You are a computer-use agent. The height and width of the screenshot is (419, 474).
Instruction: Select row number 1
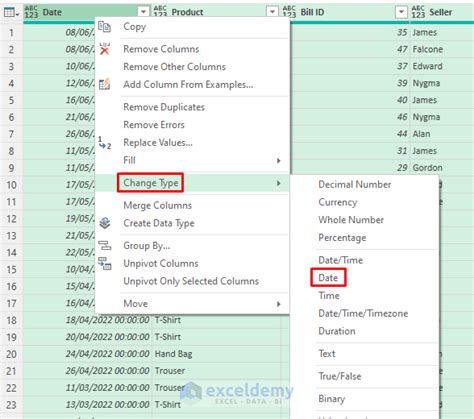coord(11,33)
